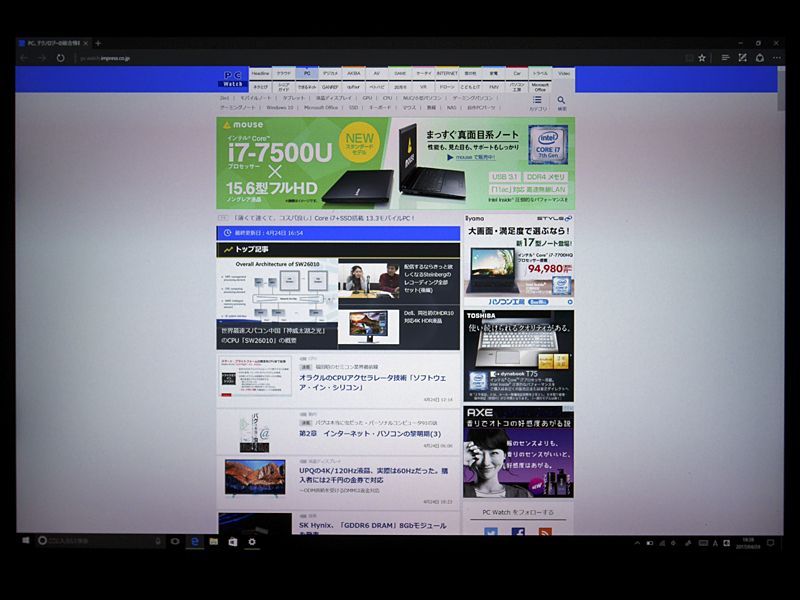Open the VR site tab
Image resolution: width=800 pixels, height=600 pixels.
pyautogui.click(x=423, y=87)
